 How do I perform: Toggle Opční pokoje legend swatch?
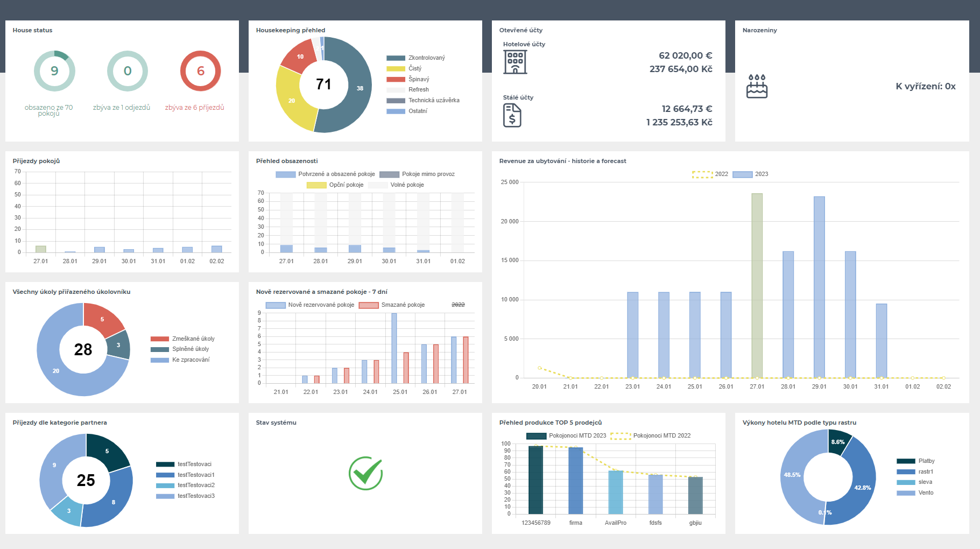coord(316,185)
